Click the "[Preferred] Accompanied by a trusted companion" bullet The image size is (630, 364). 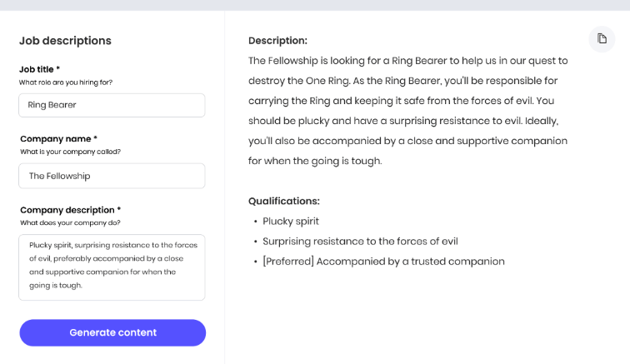[x=383, y=262]
